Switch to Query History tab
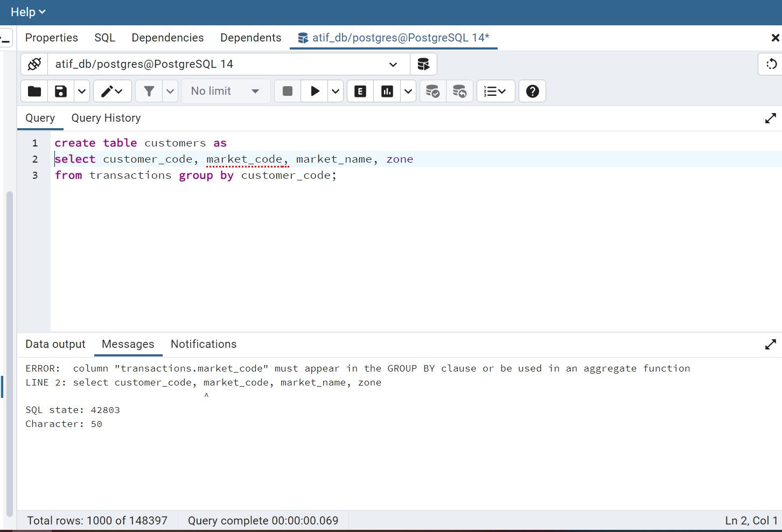Viewport: 782px width, 532px height. tap(106, 118)
